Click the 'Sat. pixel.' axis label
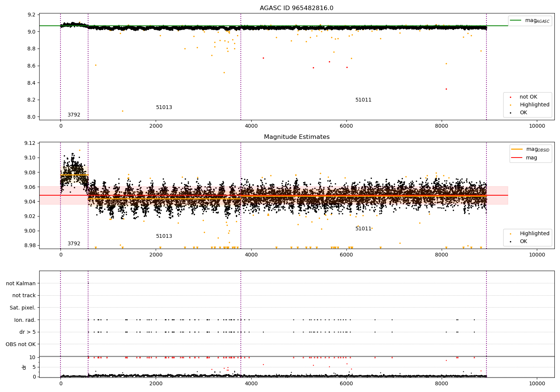Viewport: 560px width, 392px height. 22,308
